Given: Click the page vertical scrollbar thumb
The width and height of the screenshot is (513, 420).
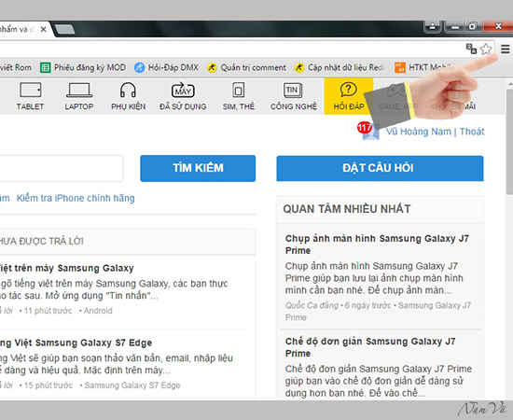Looking at the screenshot, I should (509, 142).
